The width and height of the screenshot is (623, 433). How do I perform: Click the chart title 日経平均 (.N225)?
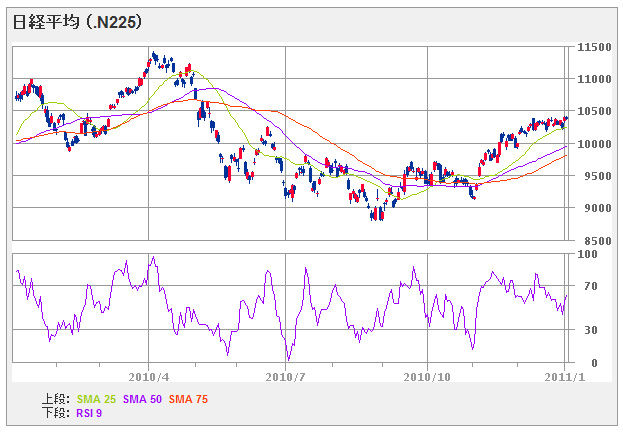pos(77,22)
